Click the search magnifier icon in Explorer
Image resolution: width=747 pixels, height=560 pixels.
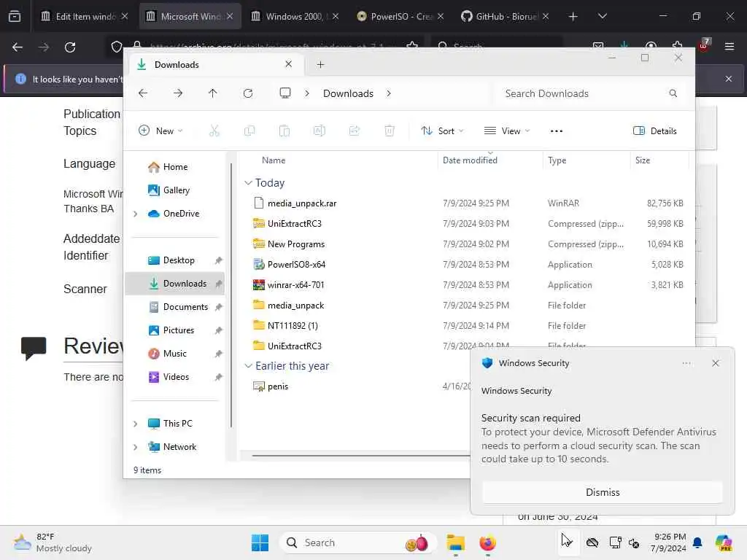tap(673, 93)
